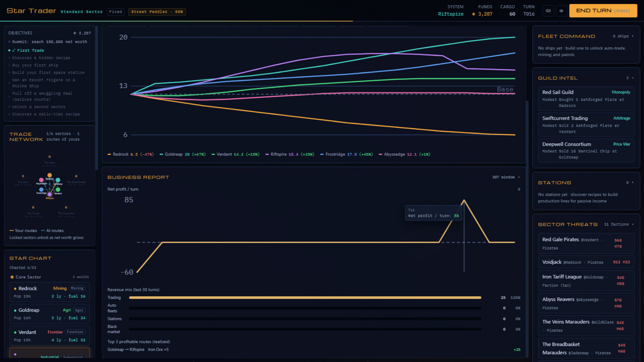Toggle the Verdant series in chart legend
Viewport: 644px width, 362px height.
[235, 154]
